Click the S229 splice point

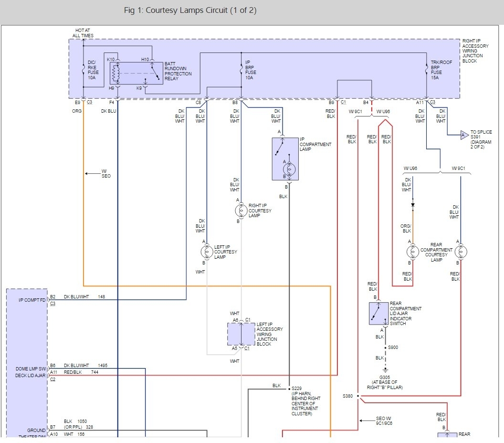coord(289,389)
